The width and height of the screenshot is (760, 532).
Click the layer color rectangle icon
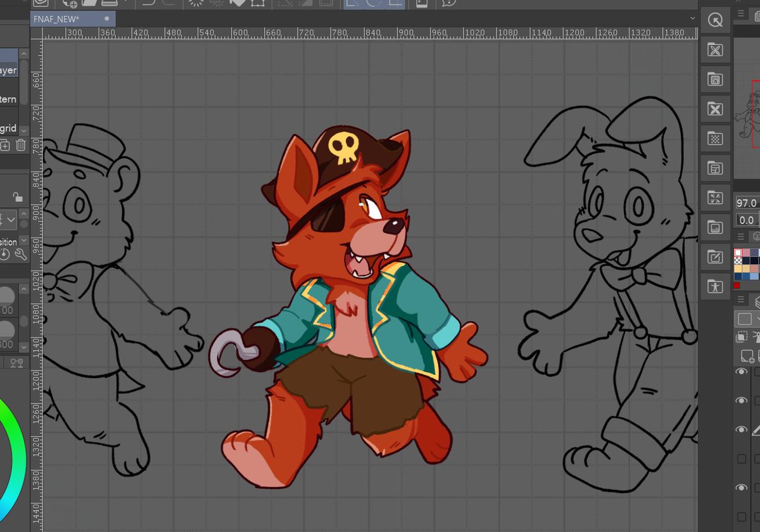pos(745,319)
